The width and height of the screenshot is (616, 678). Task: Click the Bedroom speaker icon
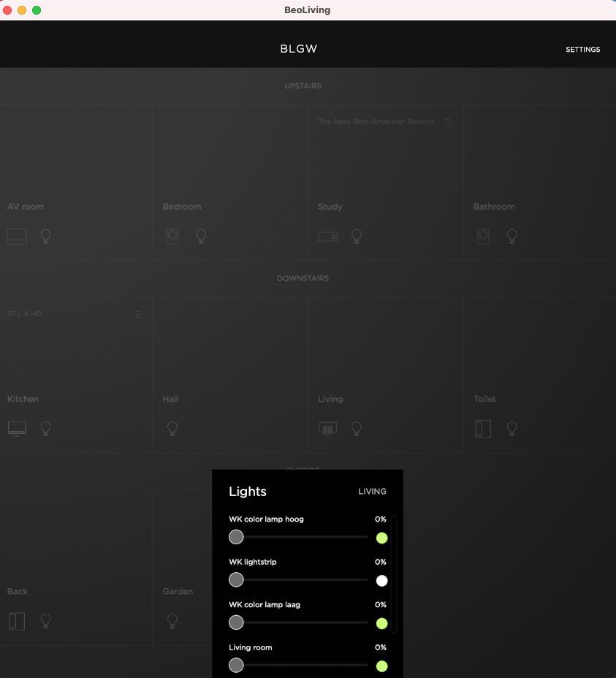pos(172,237)
